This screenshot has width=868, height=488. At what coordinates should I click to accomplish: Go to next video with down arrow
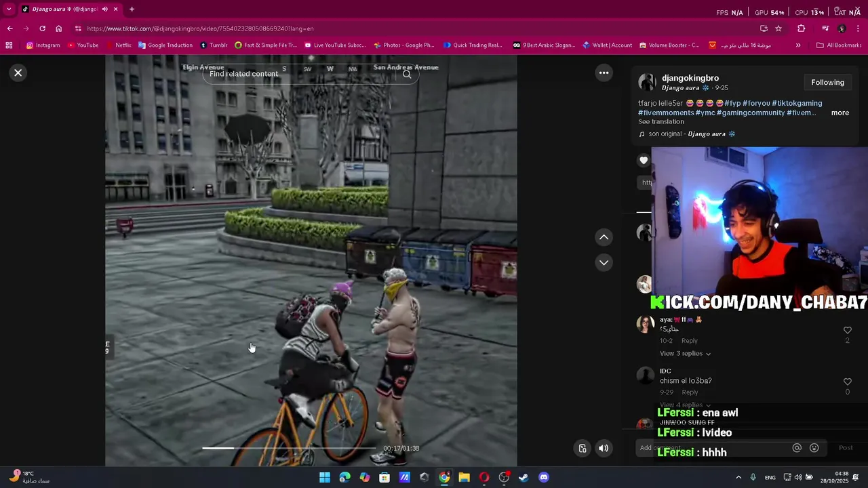[x=604, y=262]
